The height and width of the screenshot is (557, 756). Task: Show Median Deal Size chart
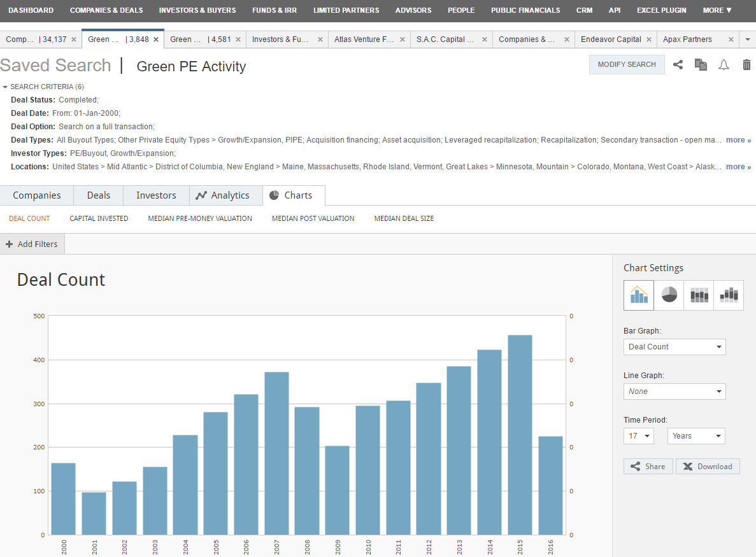(404, 218)
